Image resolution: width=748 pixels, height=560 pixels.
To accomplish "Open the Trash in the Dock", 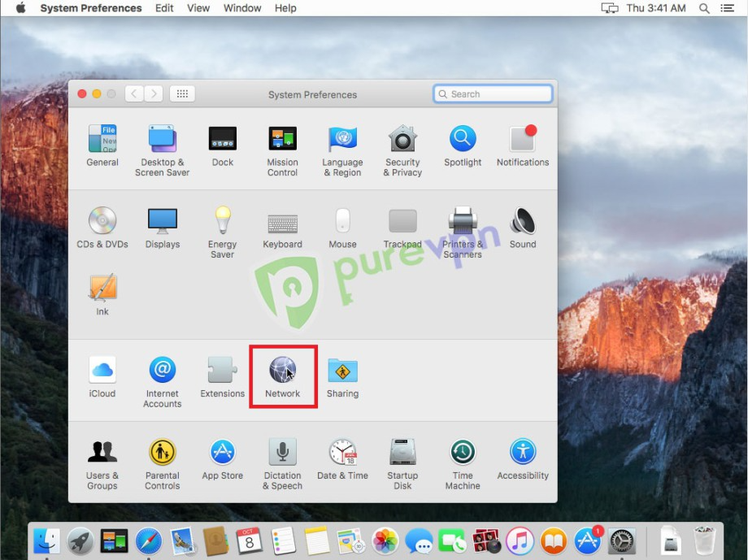I will tap(705, 541).
